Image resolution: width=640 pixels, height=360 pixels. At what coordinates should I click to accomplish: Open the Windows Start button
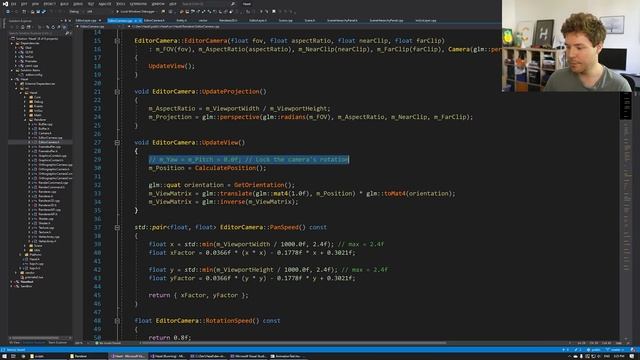pos(4,356)
